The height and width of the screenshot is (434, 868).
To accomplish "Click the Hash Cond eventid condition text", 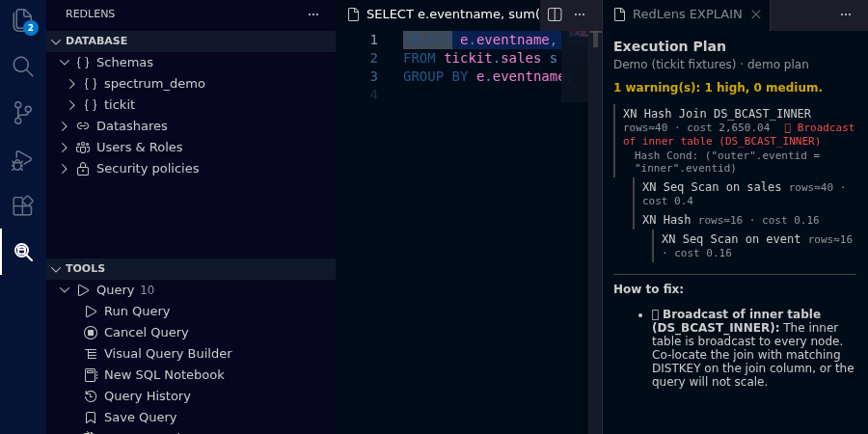I will click(727, 162).
